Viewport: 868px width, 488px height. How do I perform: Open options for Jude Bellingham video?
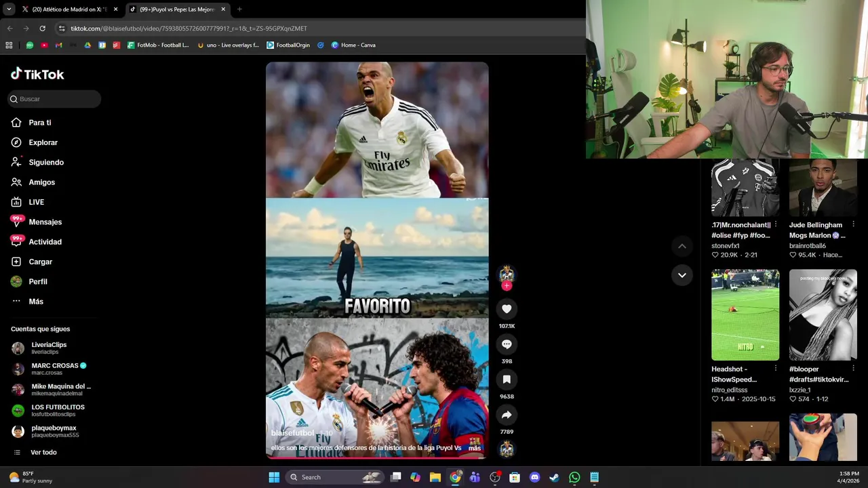[x=853, y=224]
